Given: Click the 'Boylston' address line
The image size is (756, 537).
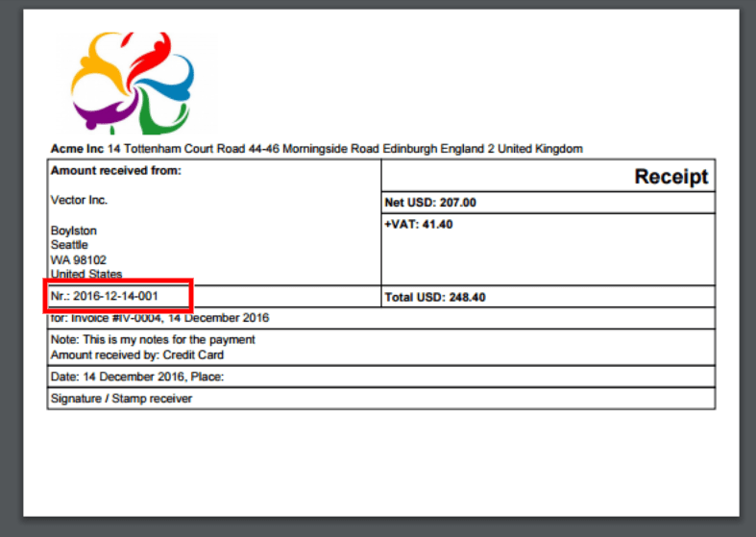Looking at the screenshot, I should click(x=74, y=231).
